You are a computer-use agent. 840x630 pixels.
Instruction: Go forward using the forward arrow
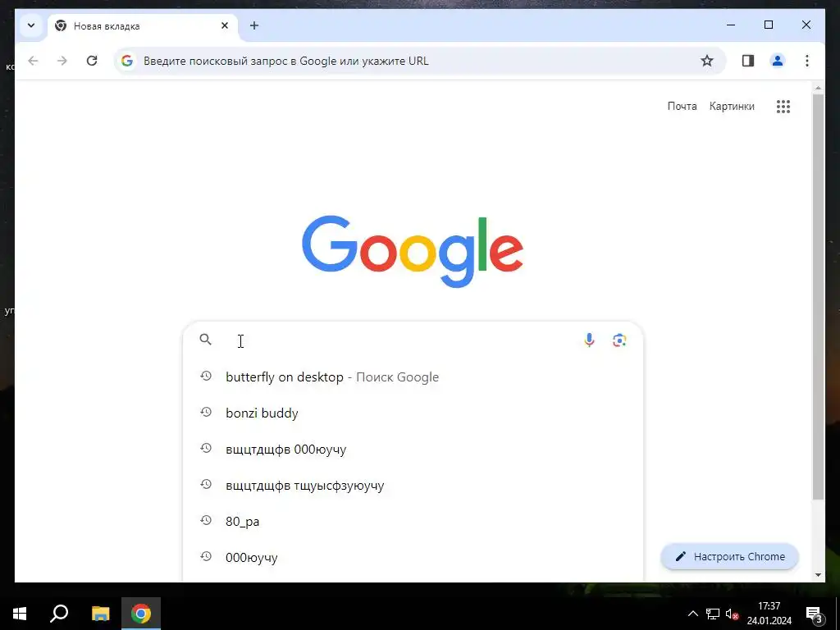tap(62, 61)
